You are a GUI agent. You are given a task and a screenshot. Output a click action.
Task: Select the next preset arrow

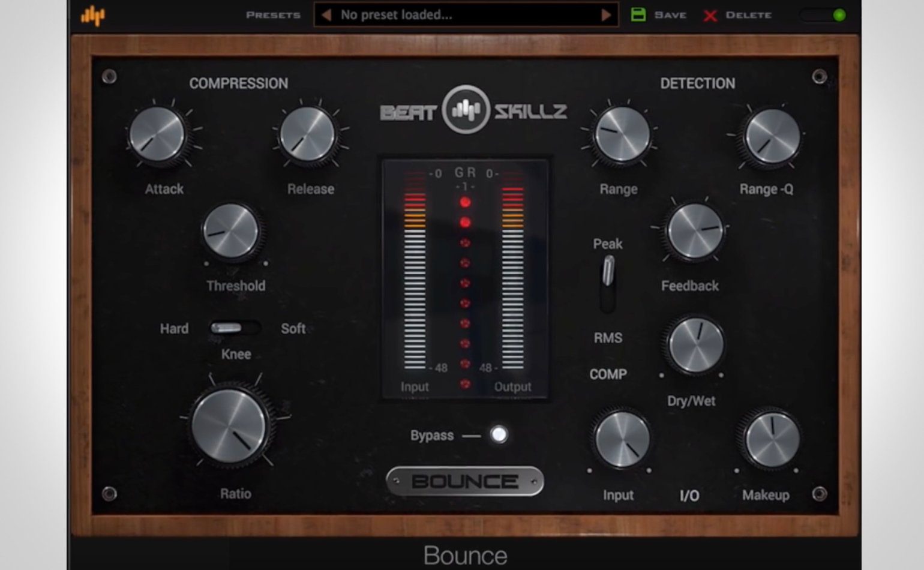606,15
